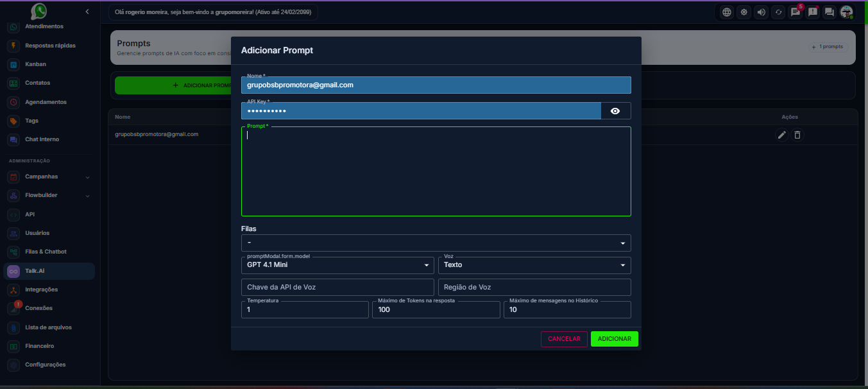Viewport: 868px width, 389px height.
Task: Click the Adicionar button
Action: (614, 339)
